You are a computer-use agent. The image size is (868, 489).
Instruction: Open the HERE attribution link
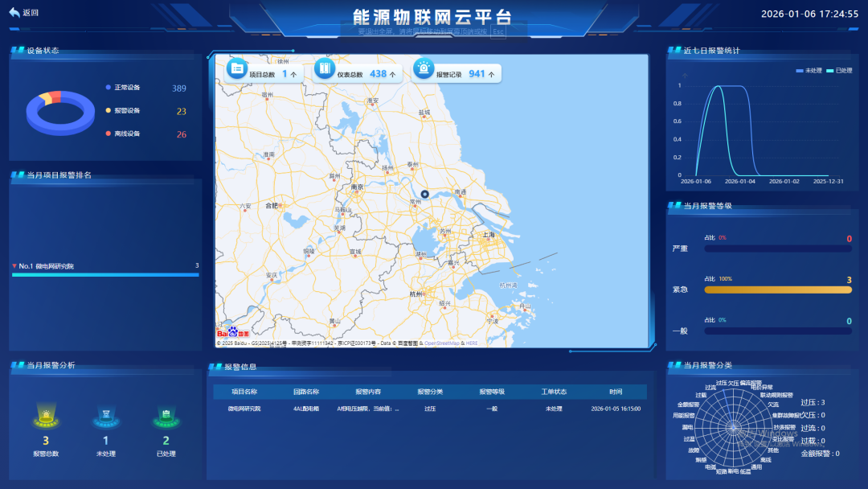point(472,343)
